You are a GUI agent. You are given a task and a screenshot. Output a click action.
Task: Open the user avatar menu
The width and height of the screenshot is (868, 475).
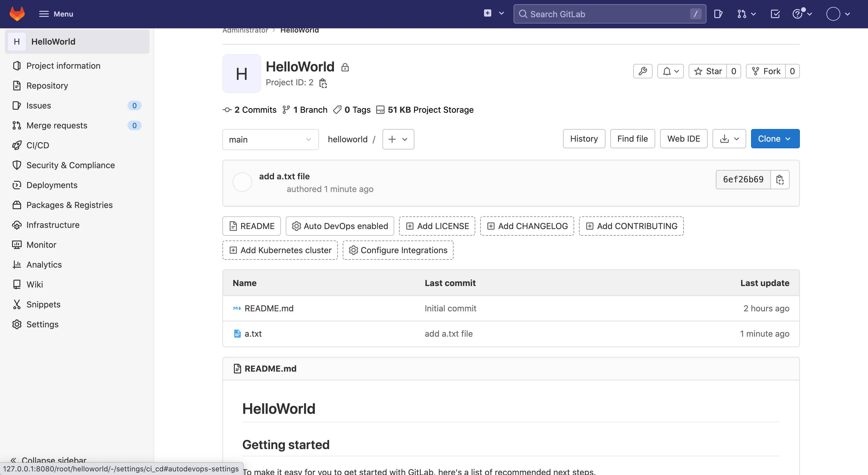point(838,14)
